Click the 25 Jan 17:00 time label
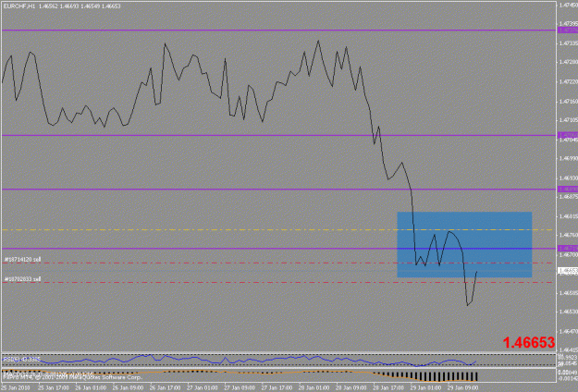The width and height of the screenshot is (578, 392). pos(54,388)
